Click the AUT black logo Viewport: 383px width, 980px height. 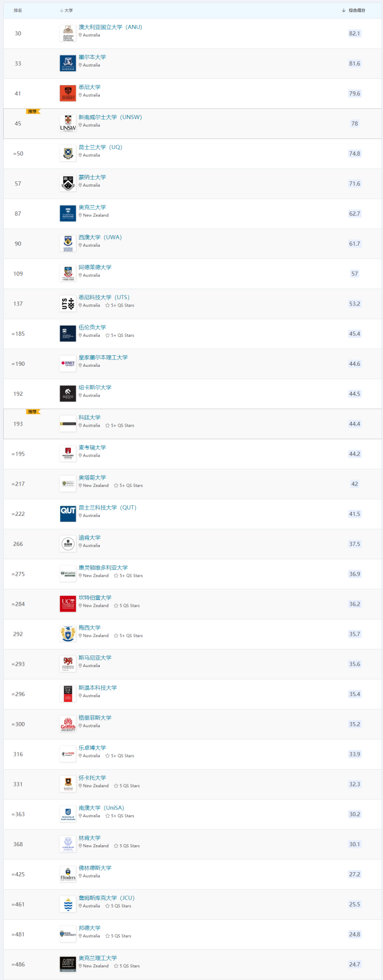pyautogui.click(x=68, y=964)
